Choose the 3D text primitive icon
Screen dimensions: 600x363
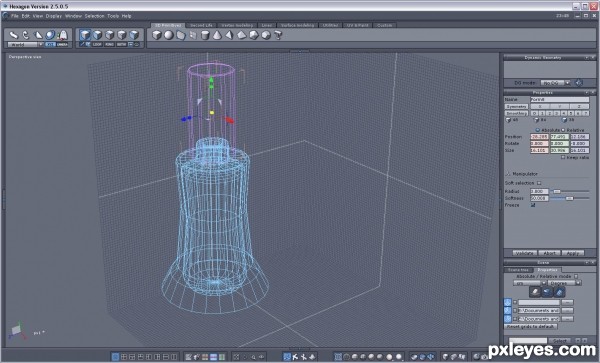coord(278,35)
